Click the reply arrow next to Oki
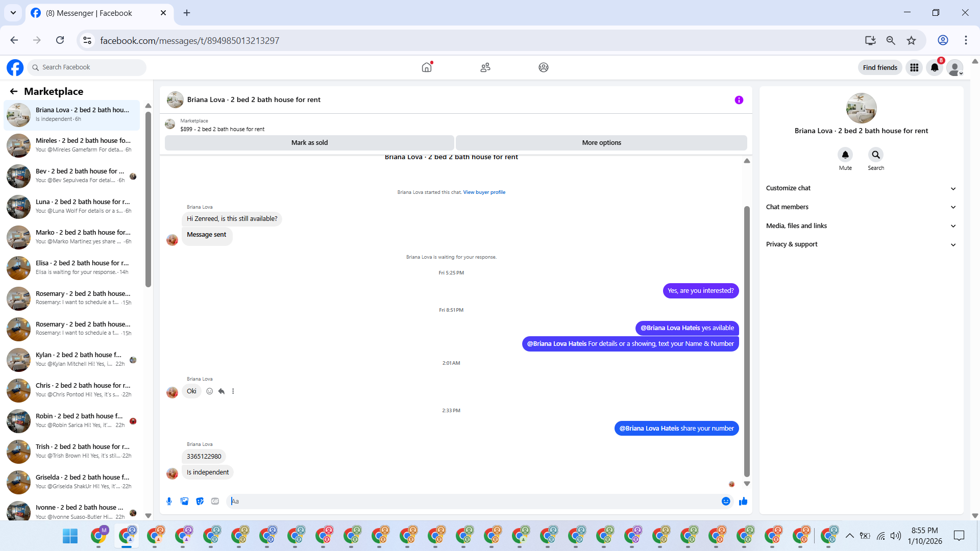The image size is (980, 551). click(222, 391)
